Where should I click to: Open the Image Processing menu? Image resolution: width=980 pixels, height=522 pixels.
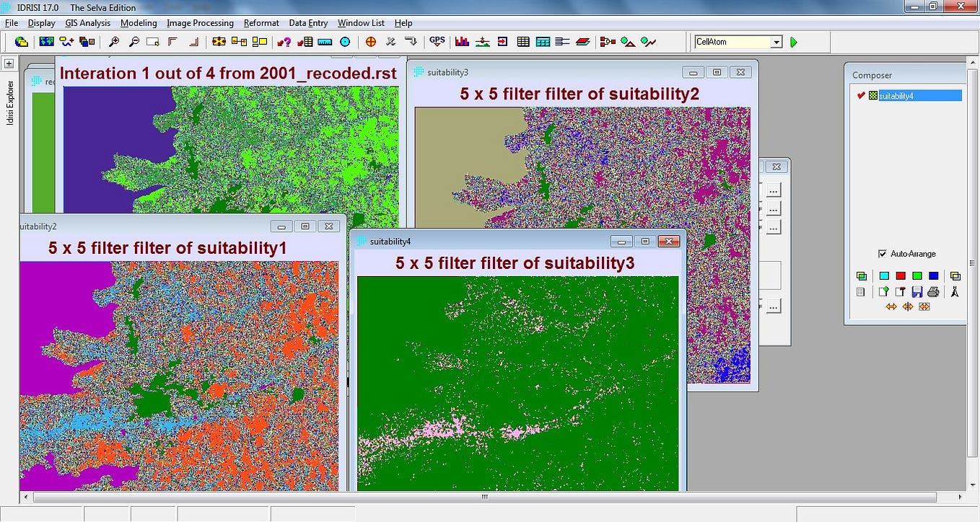coord(200,22)
